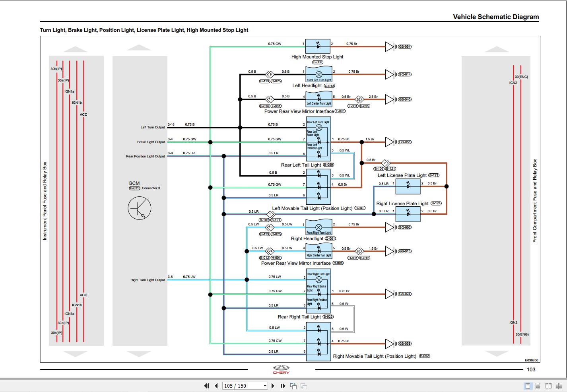Image resolution: width=567 pixels, height=392 pixels.
Task: Enable continuous scrolling page view
Action: click(537, 385)
